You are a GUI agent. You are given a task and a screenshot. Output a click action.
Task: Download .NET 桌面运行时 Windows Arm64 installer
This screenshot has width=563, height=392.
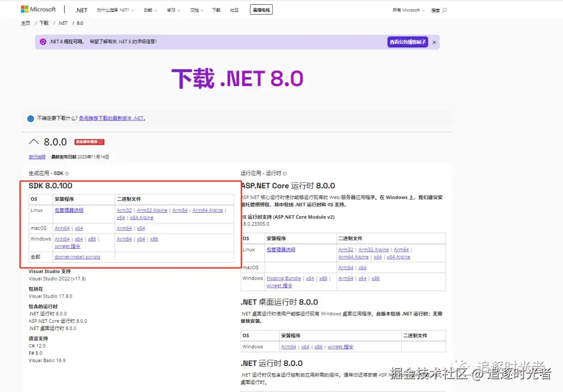289,347
